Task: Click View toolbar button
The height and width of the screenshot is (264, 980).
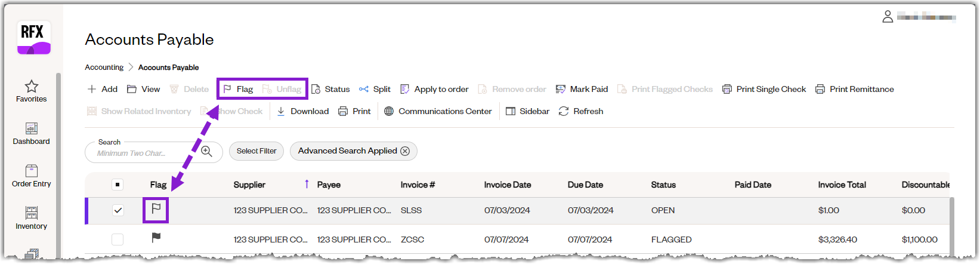Action: coord(144,89)
